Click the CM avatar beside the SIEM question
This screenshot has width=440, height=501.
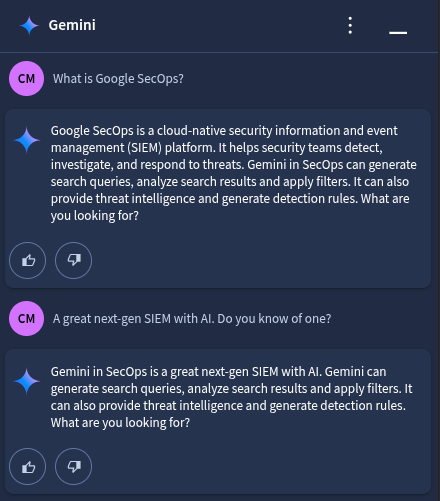click(26, 319)
